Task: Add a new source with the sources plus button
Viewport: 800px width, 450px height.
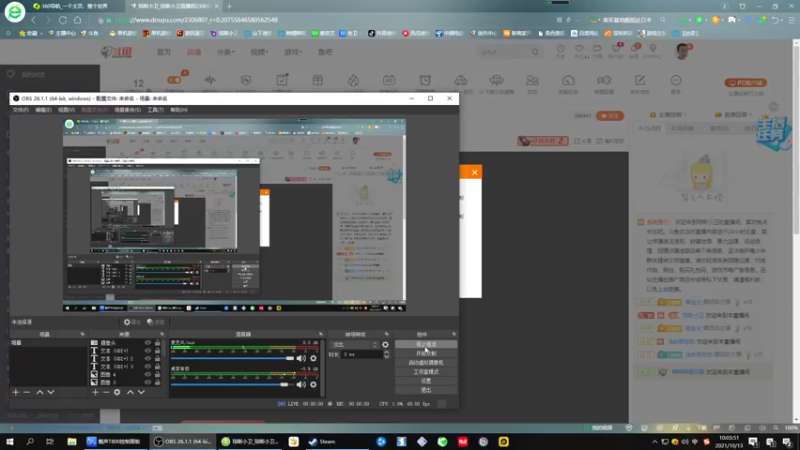Action: [95, 392]
